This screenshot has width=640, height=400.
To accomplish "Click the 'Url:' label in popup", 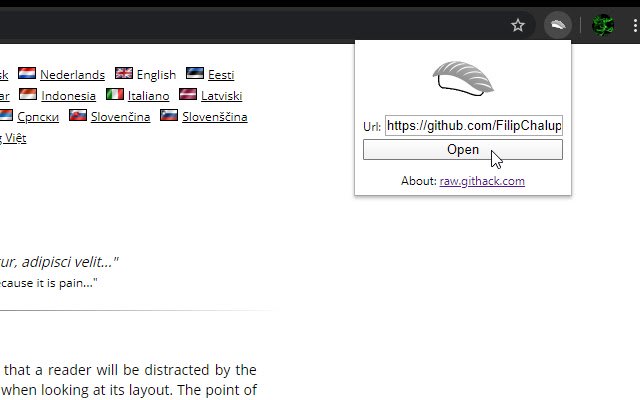I will (x=372, y=127).
